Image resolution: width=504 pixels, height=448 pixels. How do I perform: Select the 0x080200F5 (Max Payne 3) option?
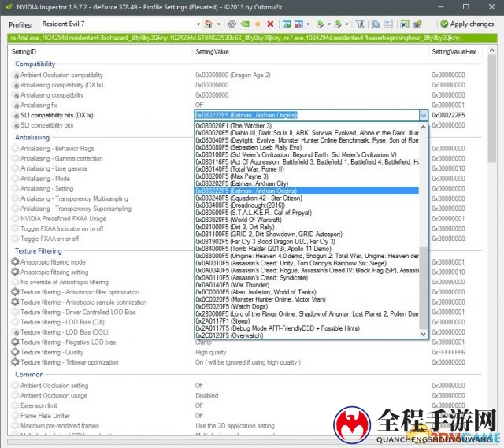306,176
